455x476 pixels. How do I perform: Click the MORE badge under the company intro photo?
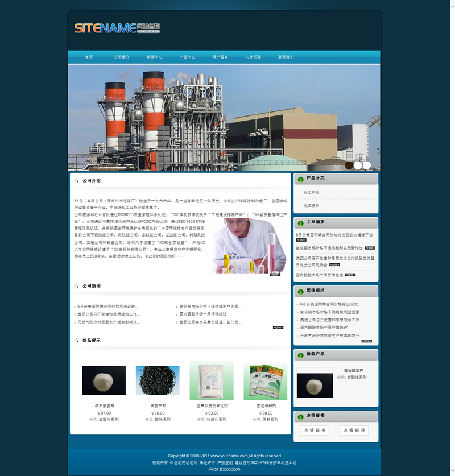tap(275, 275)
